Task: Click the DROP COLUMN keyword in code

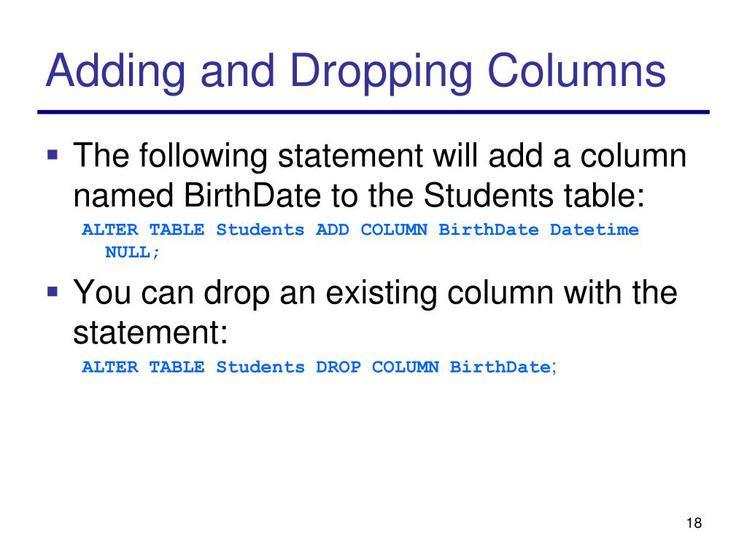Action: click(377, 367)
